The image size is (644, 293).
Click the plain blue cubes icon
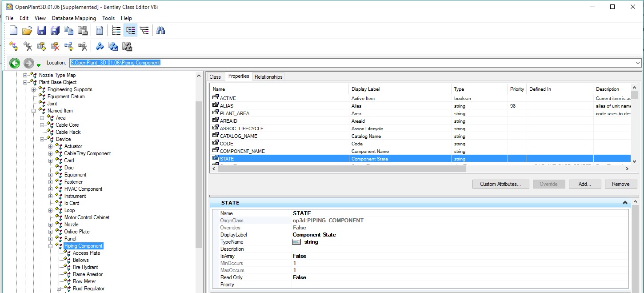click(x=100, y=46)
